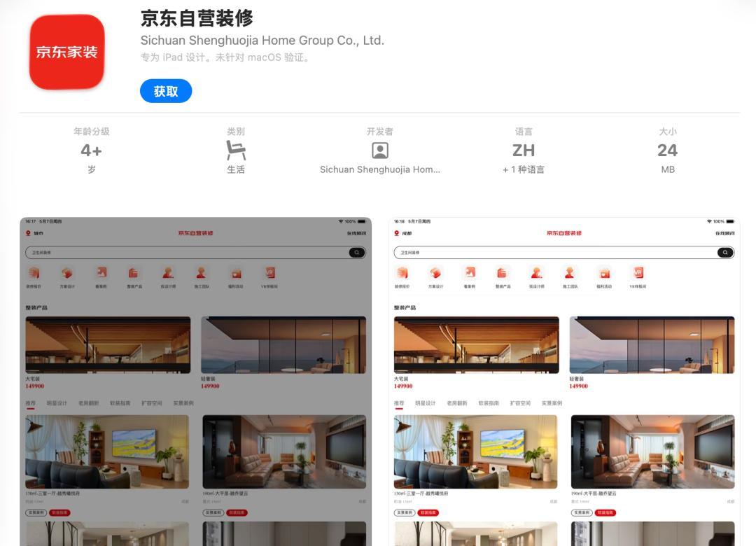
Task: Click 149900 price under 轻奢装 in dimmed preview
Action: coord(210,386)
